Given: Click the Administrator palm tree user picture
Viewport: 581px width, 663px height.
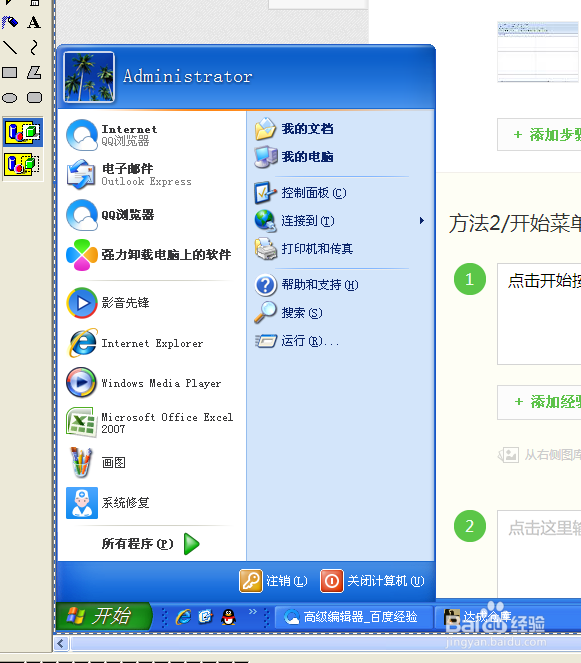Looking at the screenshot, I should 89,77.
